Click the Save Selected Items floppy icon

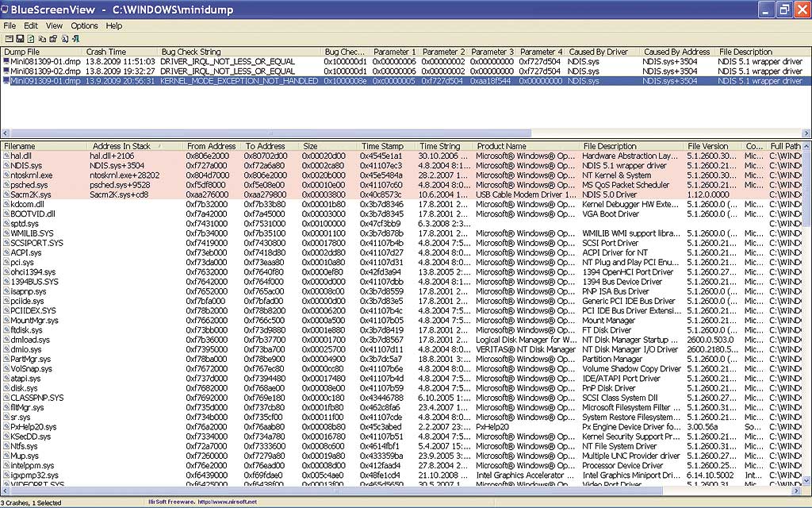pos(20,39)
